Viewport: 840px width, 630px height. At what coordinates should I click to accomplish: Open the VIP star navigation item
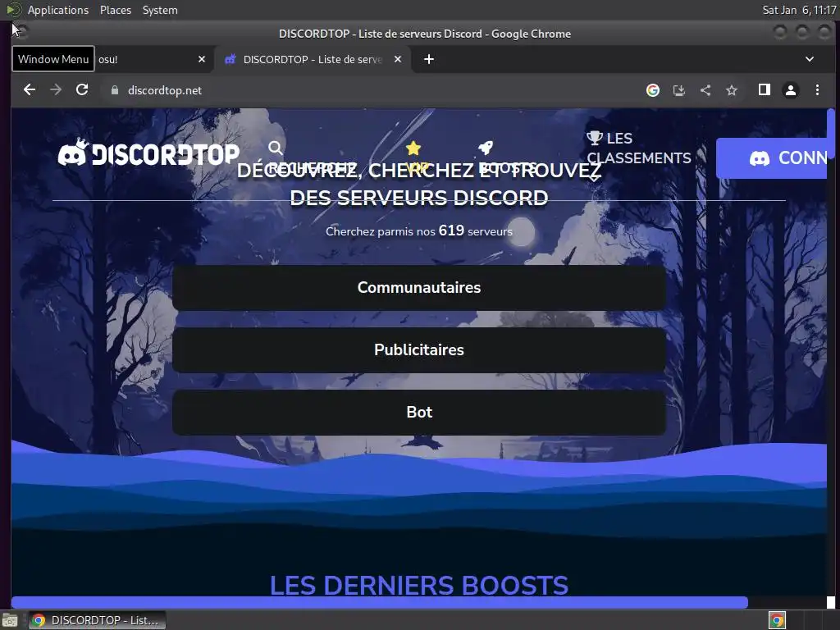click(x=413, y=148)
